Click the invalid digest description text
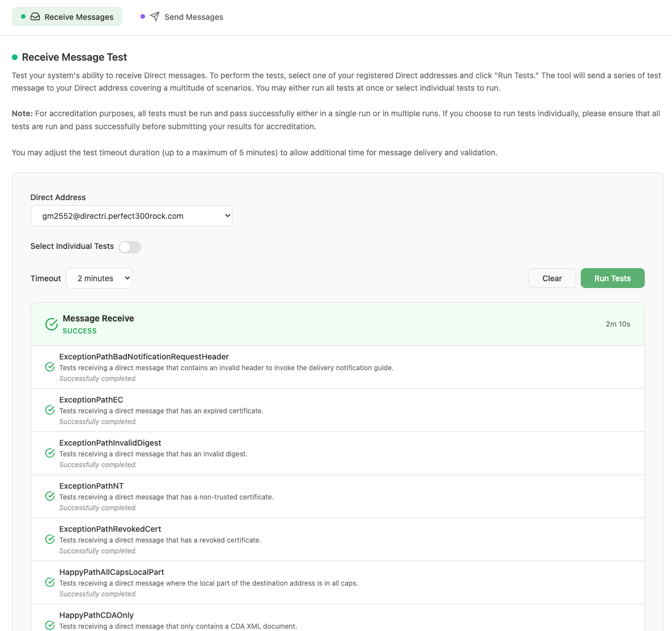 154,454
